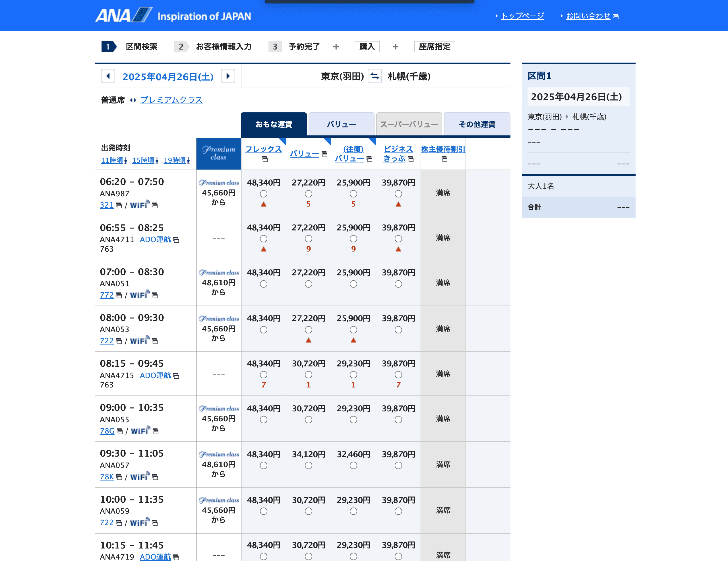Open popup icon beside 株主優待割引 header

click(x=444, y=159)
